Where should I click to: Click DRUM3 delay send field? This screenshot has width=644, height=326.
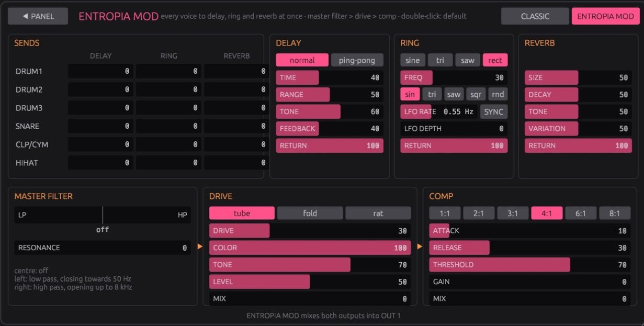[x=100, y=108]
